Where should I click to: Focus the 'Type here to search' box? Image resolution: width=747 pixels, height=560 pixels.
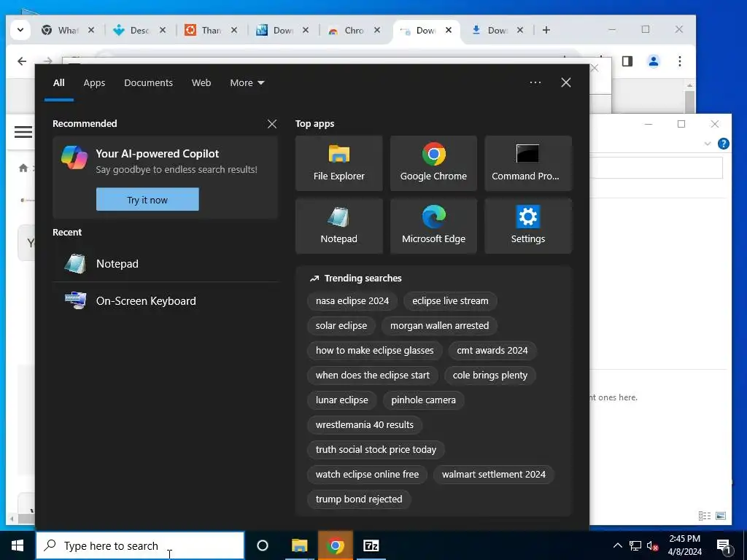tap(140, 545)
